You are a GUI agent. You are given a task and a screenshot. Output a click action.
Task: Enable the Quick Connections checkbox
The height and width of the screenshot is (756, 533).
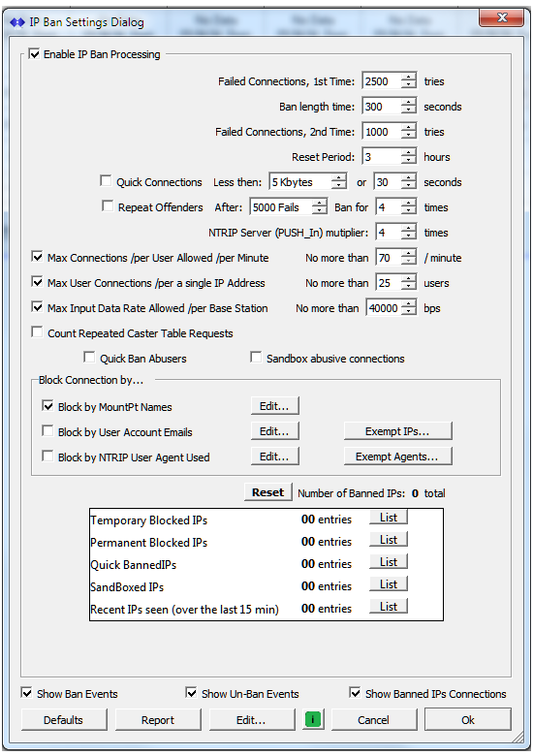106,181
